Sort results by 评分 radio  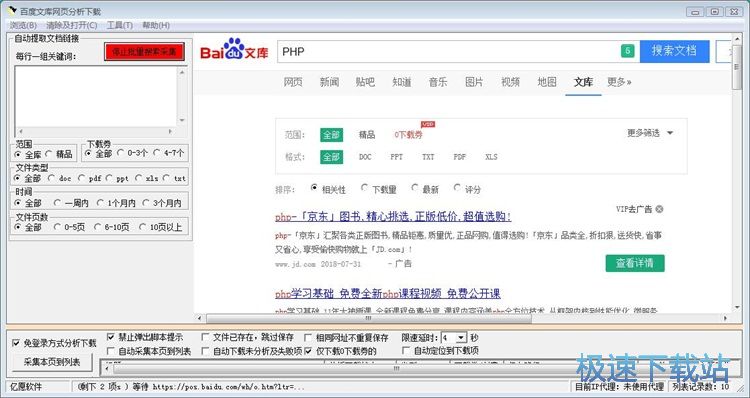[458, 188]
